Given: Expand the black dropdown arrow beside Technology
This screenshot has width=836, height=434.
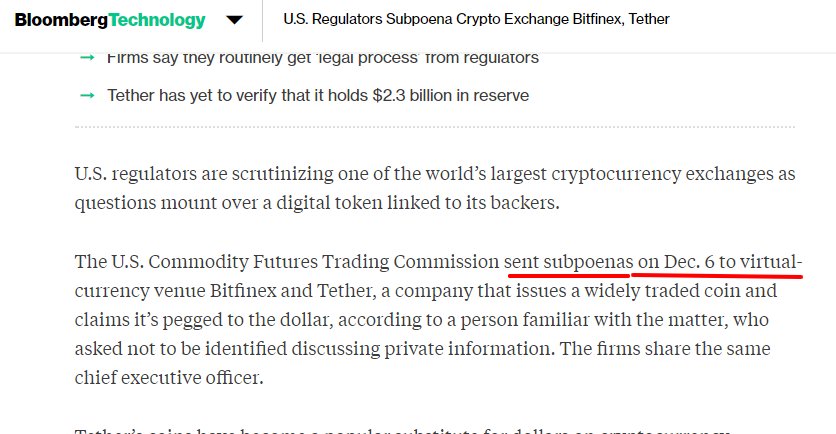Looking at the screenshot, I should pos(234,20).
